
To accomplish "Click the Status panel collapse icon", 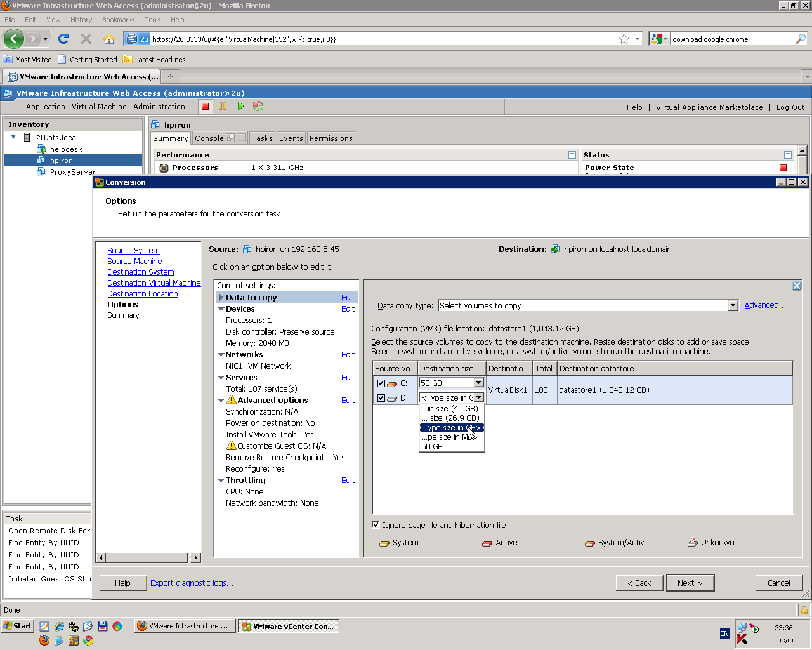I will click(788, 155).
